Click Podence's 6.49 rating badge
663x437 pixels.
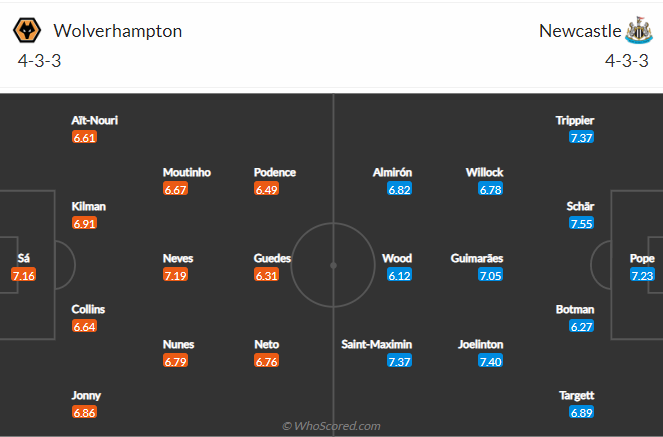pyautogui.click(x=266, y=189)
